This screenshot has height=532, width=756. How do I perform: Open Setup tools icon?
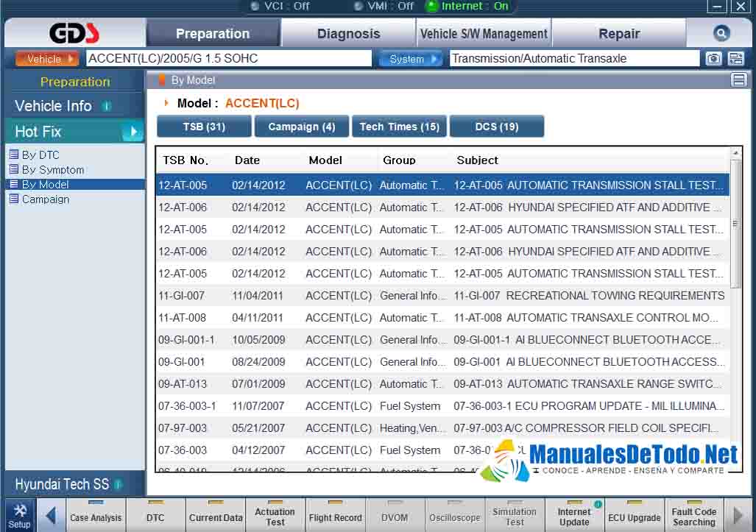coord(19,516)
